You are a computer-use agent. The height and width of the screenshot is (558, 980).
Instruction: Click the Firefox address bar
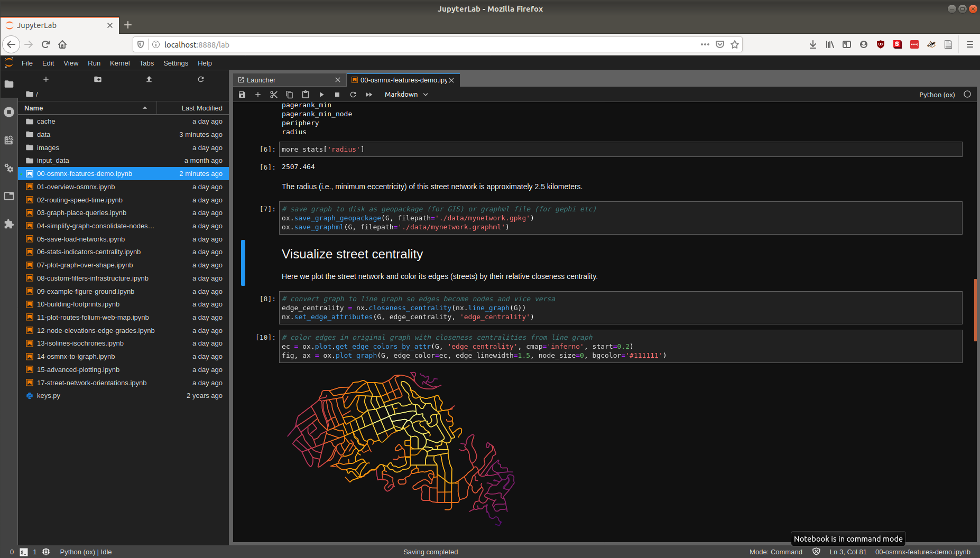[x=423, y=44]
